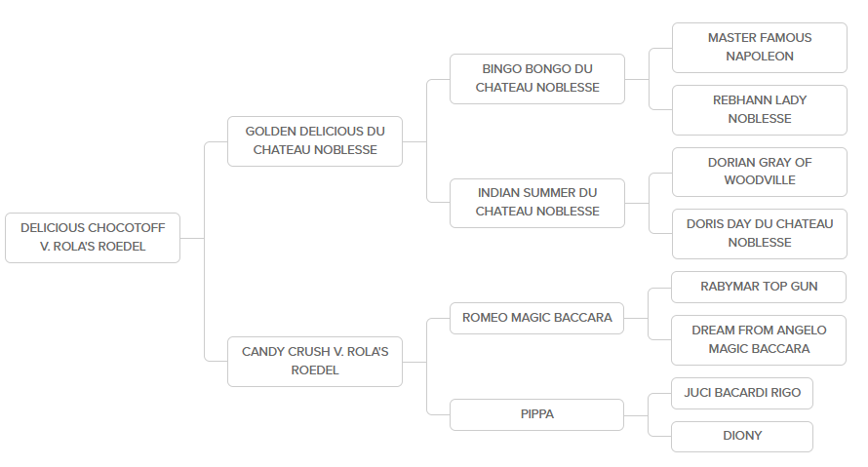This screenshot has height=467, width=868.
Task: Select the Diony pedigree entry
Action: coord(741,436)
